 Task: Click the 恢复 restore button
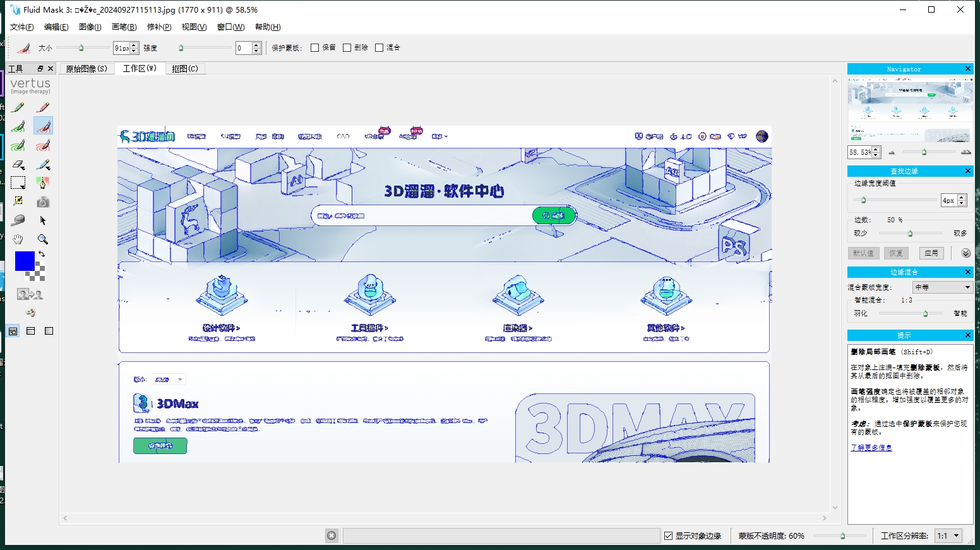click(896, 253)
